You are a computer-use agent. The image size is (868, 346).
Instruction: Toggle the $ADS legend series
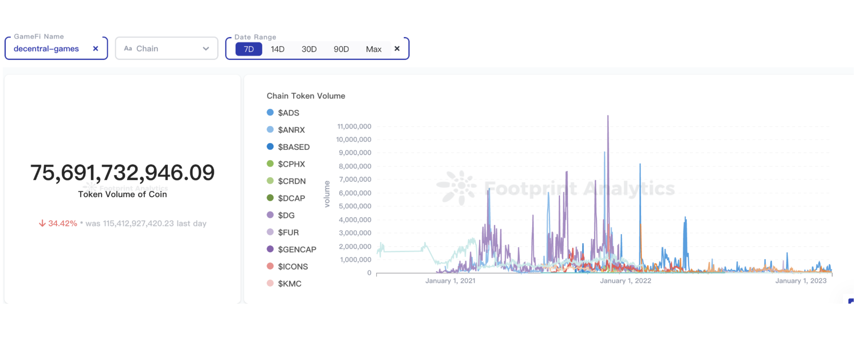click(x=283, y=113)
